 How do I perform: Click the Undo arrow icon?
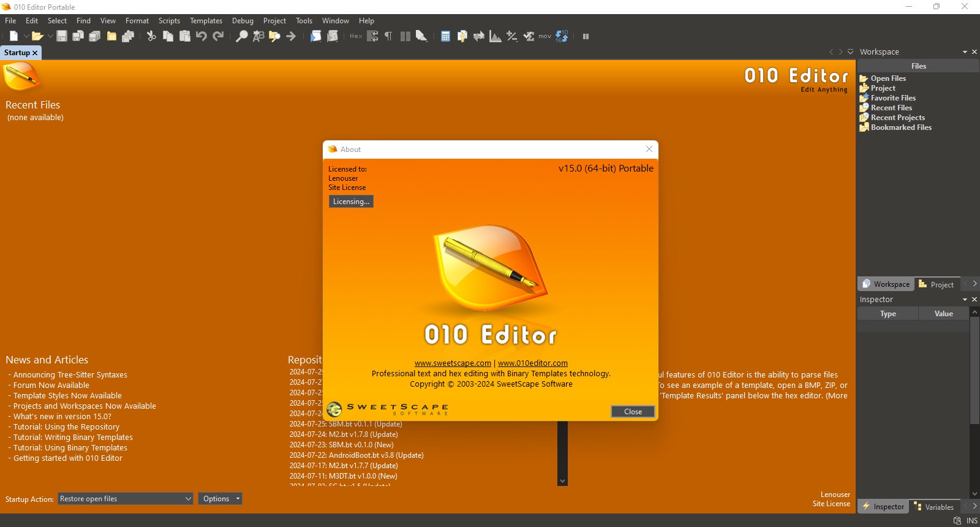pos(202,36)
